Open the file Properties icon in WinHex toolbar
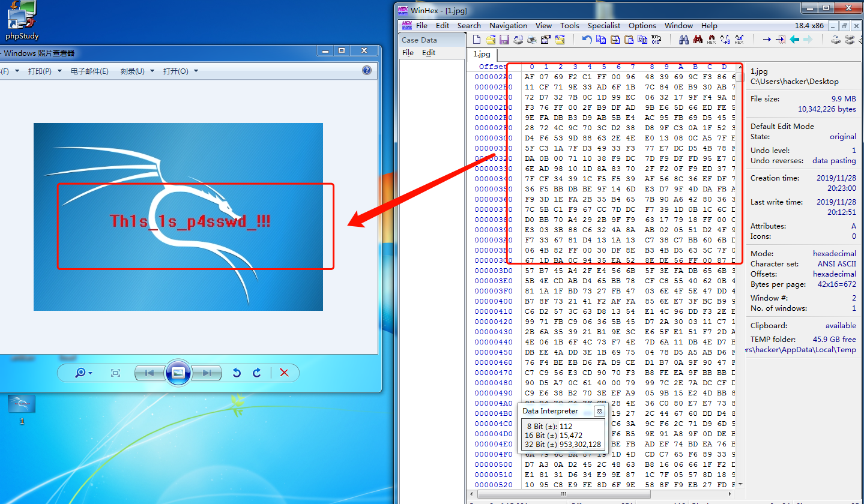 click(x=546, y=40)
